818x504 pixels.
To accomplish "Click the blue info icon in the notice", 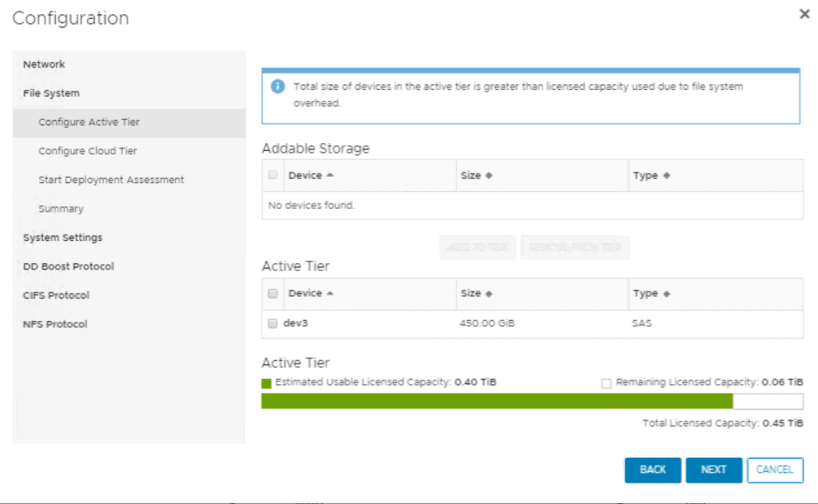I will 277,86.
